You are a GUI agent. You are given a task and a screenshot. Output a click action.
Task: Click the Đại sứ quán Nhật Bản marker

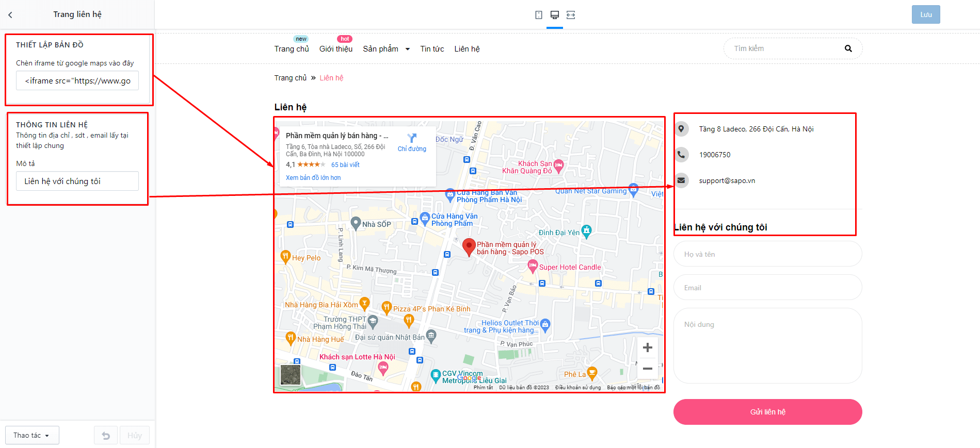431,336
